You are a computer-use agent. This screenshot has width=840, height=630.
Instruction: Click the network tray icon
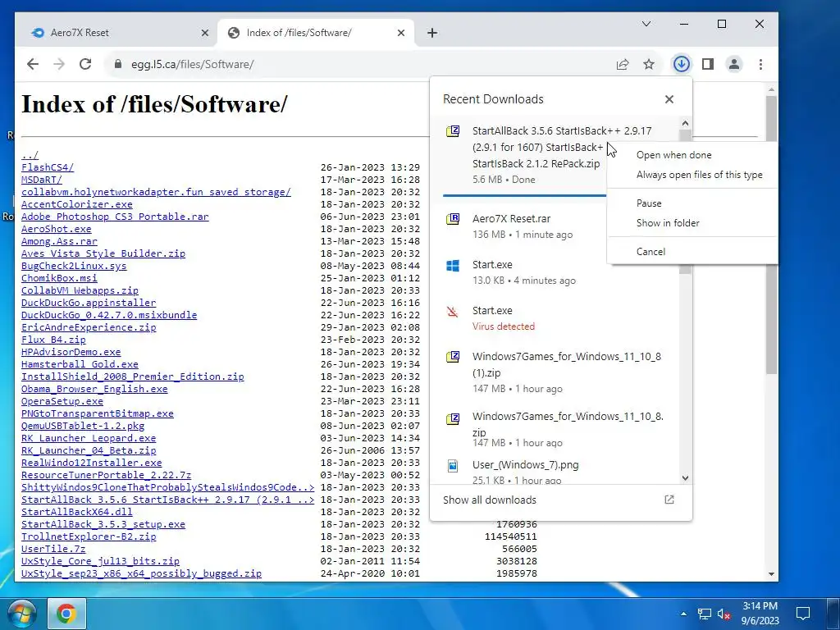(x=705, y=614)
